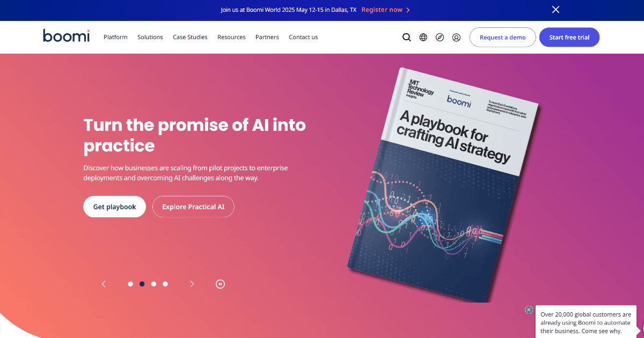Select the first carousel slide dot
The height and width of the screenshot is (338, 644).
point(130,284)
